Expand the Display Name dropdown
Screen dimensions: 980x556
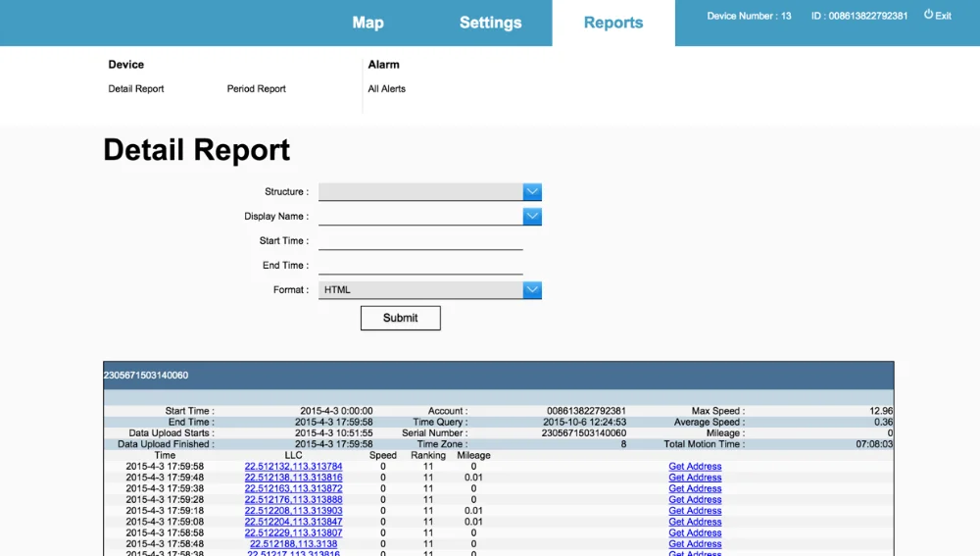coord(429,217)
